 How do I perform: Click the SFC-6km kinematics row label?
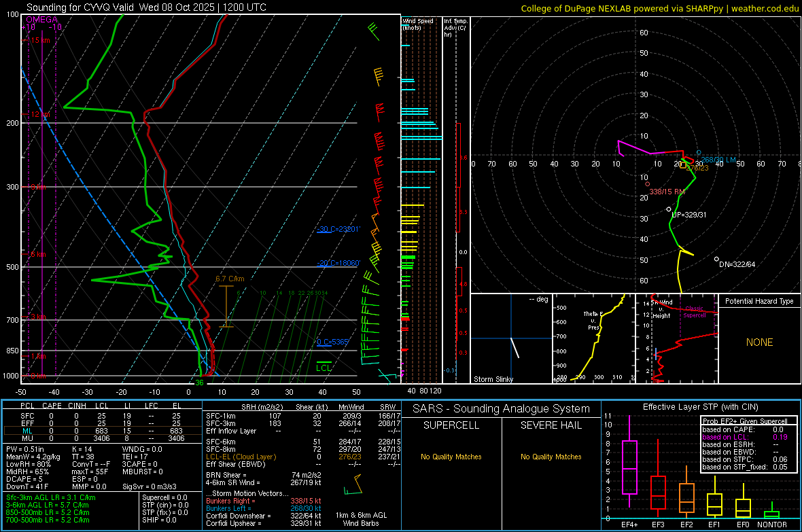click(221, 442)
